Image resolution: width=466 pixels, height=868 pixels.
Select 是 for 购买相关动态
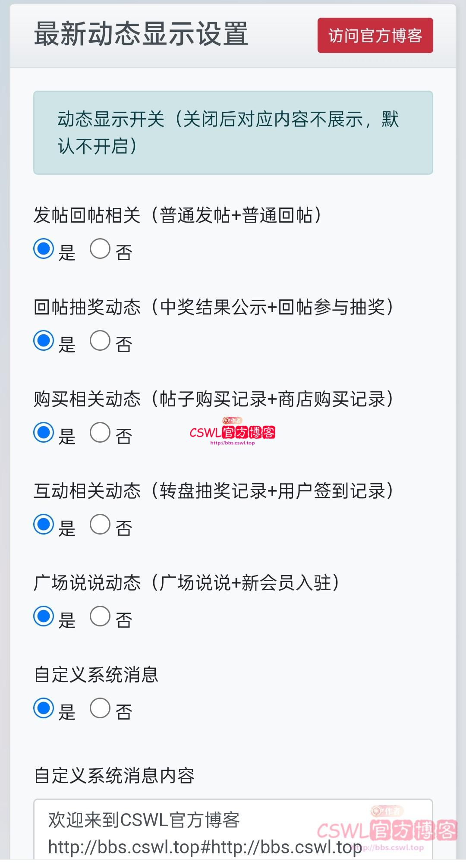click(44, 433)
